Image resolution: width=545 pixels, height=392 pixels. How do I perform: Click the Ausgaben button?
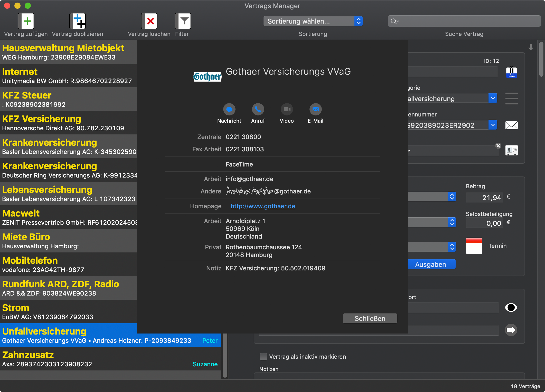(x=431, y=264)
